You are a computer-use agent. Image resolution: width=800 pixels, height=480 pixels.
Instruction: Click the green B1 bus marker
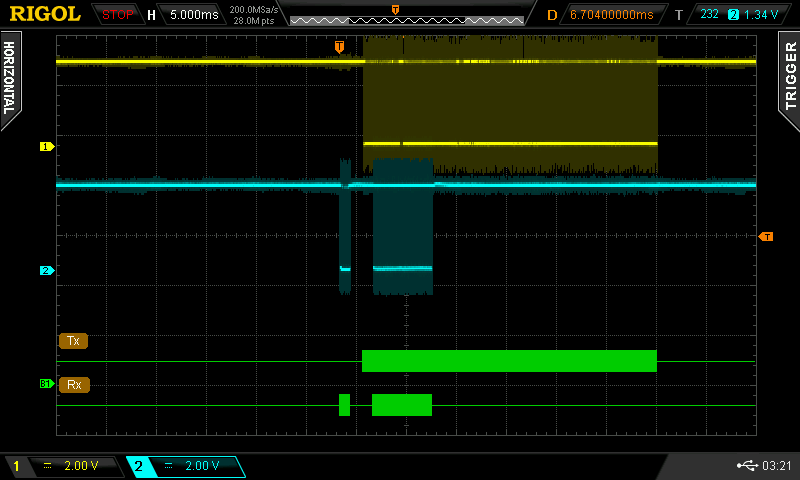pos(46,384)
